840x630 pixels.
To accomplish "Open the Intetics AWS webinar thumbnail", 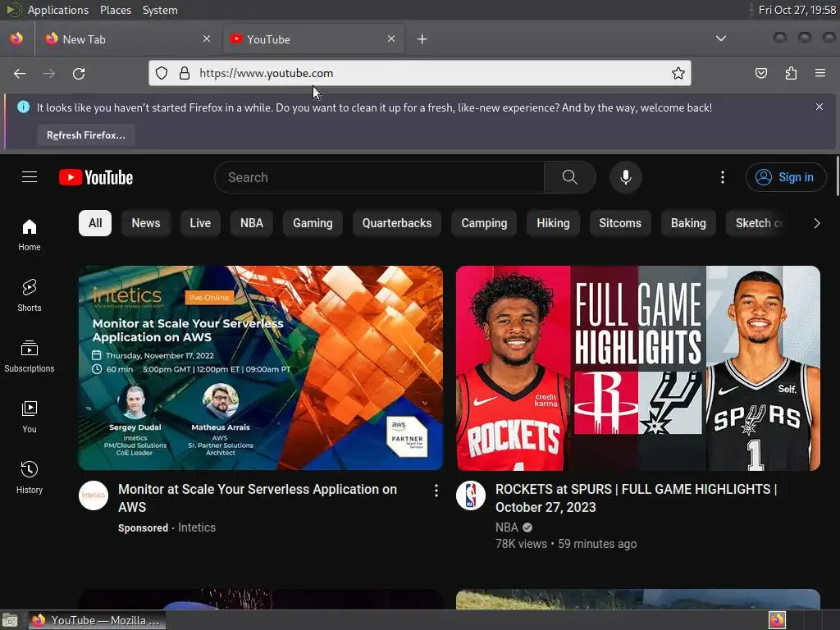I will pos(261,368).
